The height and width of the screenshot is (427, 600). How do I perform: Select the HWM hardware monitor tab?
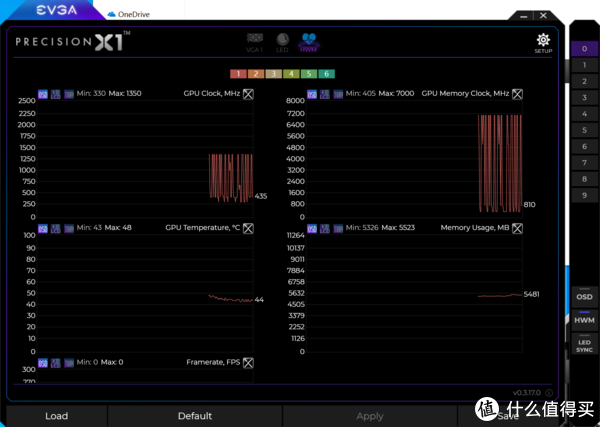coord(308,43)
